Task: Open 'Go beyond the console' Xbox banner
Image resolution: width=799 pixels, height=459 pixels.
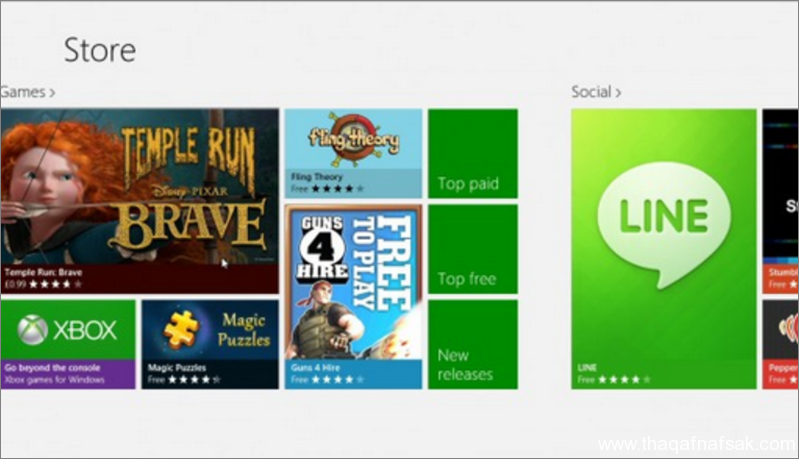Action: coord(68,374)
